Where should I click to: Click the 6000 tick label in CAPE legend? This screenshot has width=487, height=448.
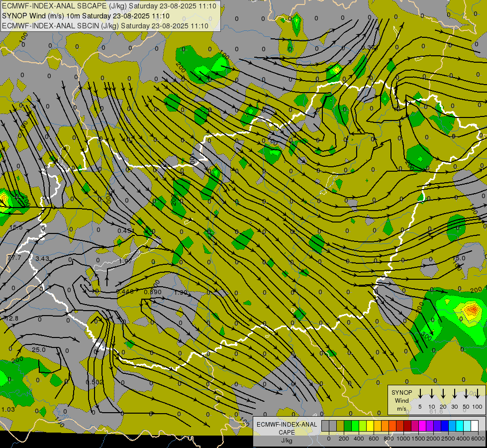click(478, 439)
